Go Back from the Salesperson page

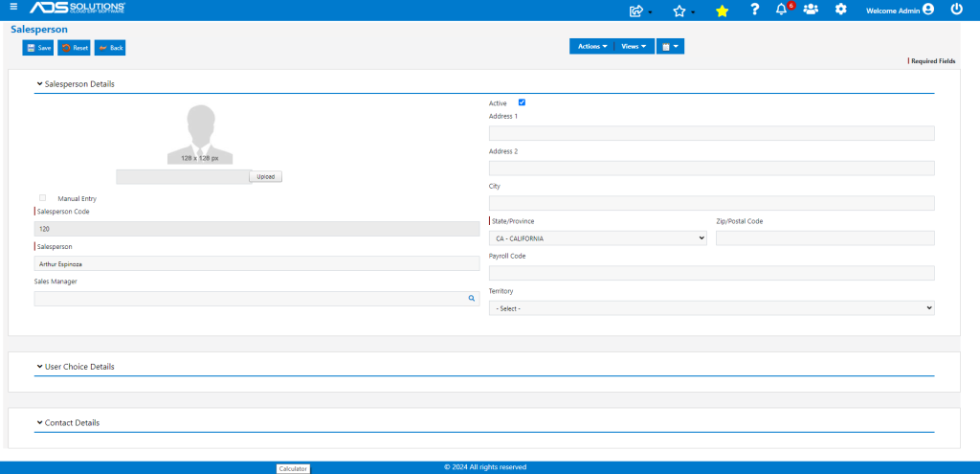110,48
